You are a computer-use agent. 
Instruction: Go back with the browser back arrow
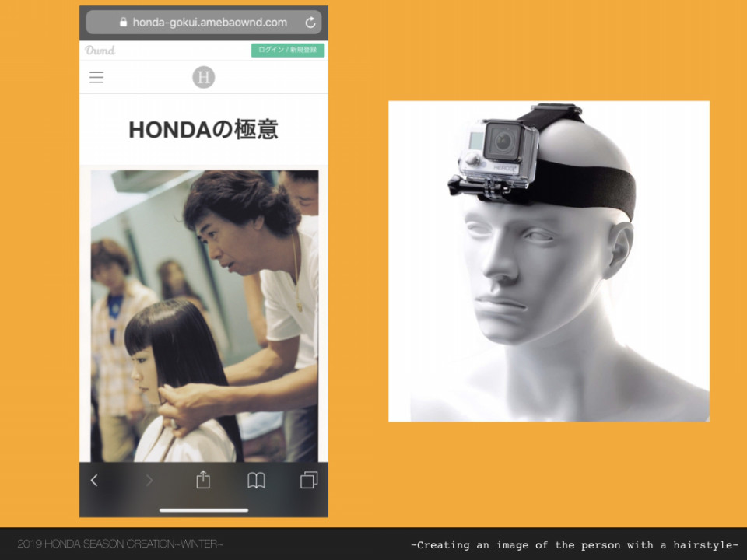[94, 481]
